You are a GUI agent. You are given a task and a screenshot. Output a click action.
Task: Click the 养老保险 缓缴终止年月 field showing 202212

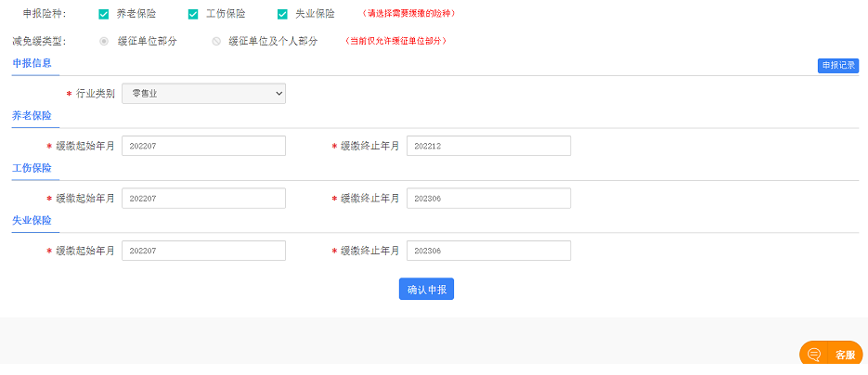tap(488, 146)
